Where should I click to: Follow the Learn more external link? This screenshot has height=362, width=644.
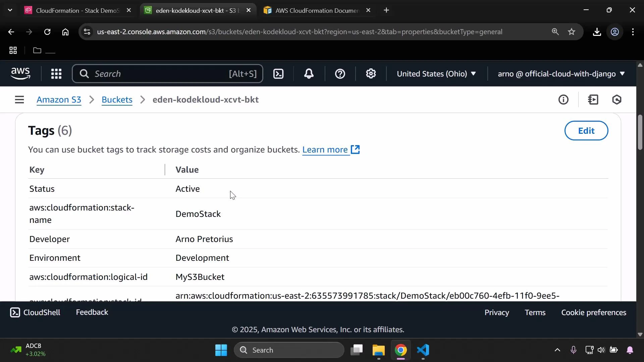pos(325,150)
